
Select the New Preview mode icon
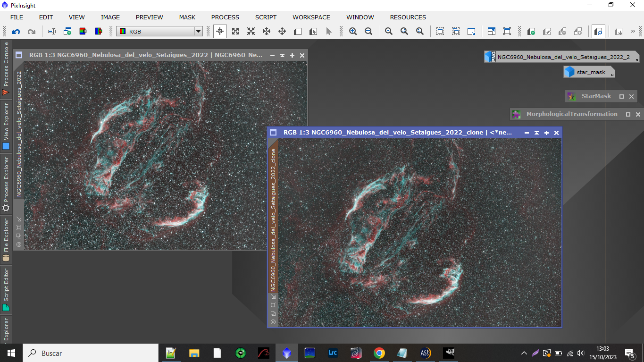298,32
